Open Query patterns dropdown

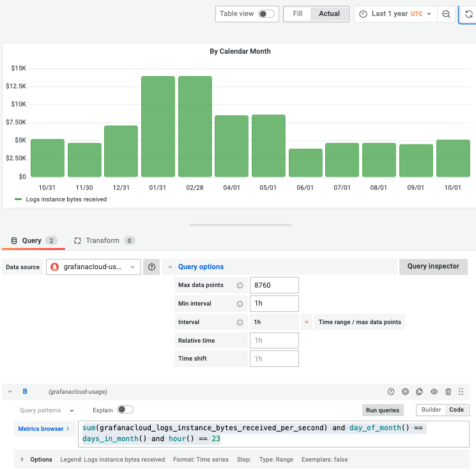pos(47,410)
